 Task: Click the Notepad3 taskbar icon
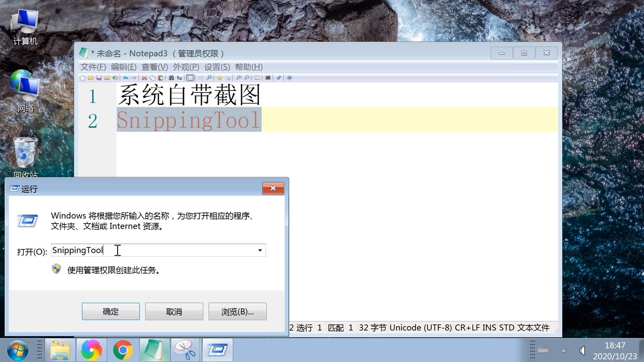point(154,350)
